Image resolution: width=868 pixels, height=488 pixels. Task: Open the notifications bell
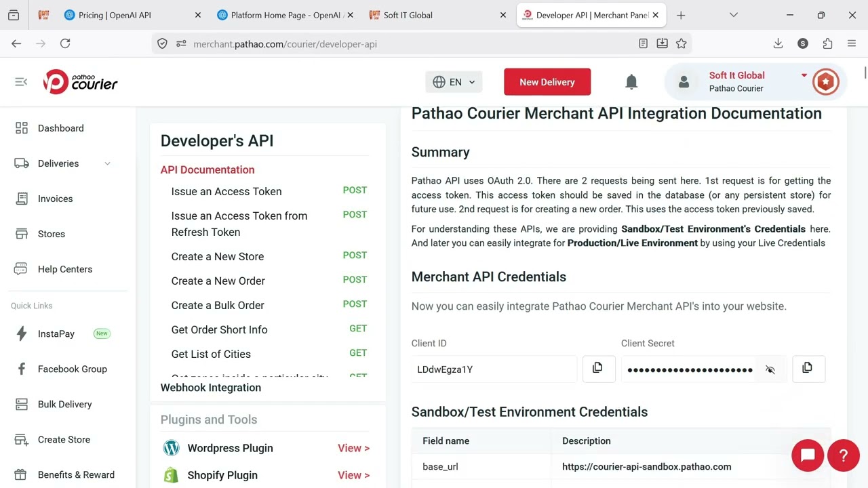(631, 82)
